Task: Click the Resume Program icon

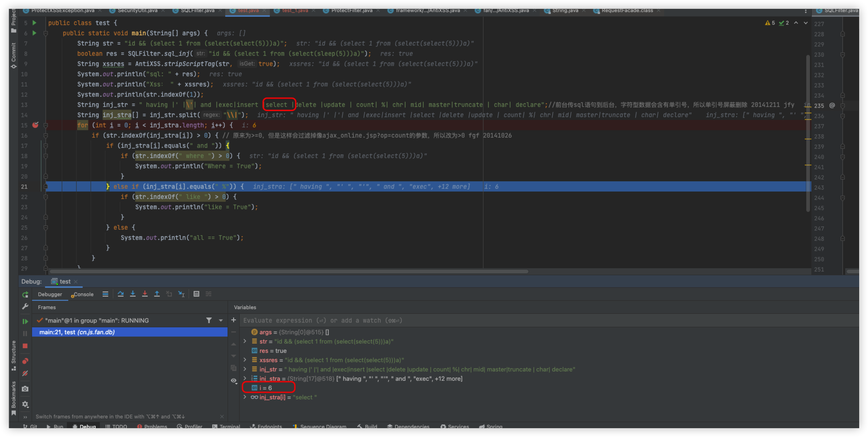Action: pos(25,321)
